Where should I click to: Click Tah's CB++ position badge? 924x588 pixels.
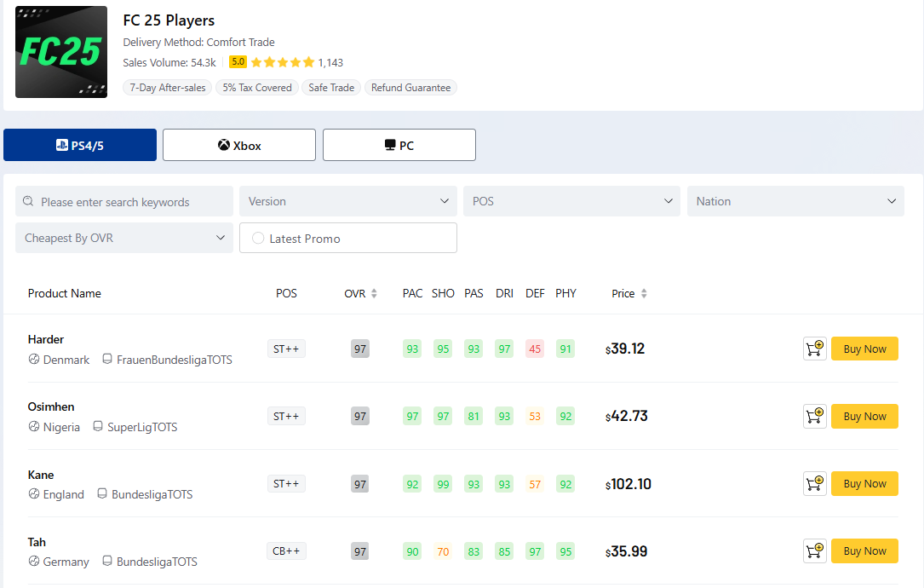point(286,551)
